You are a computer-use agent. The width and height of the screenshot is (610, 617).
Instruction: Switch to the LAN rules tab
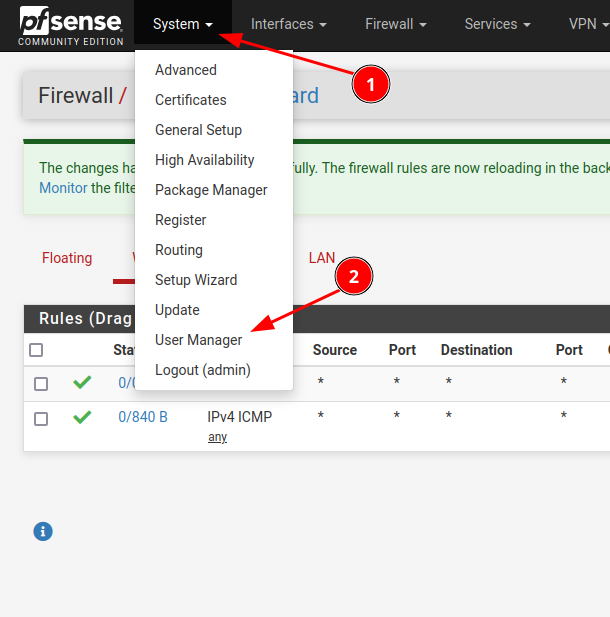pyautogui.click(x=322, y=258)
